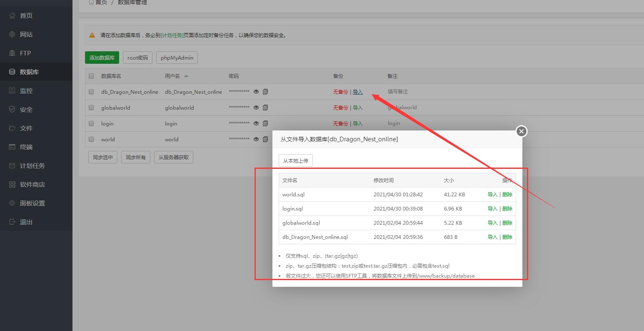Close the import dialog with X button

(x=522, y=131)
